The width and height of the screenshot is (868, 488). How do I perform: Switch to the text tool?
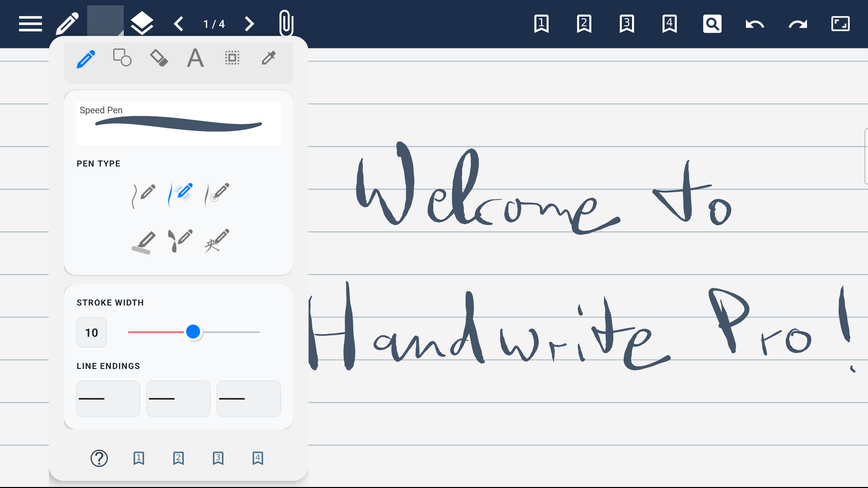(195, 58)
